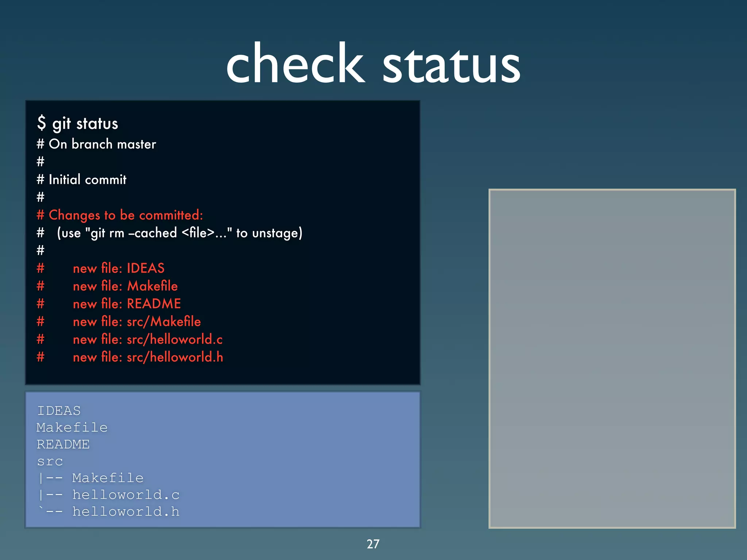This screenshot has width=747, height=560.
Task: Click README in the blue file tree
Action: pyautogui.click(x=63, y=444)
